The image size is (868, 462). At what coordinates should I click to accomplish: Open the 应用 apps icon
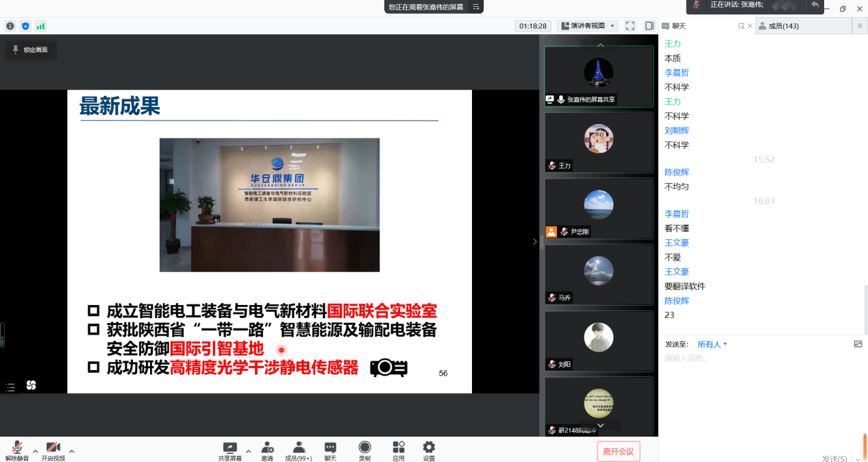click(399, 450)
